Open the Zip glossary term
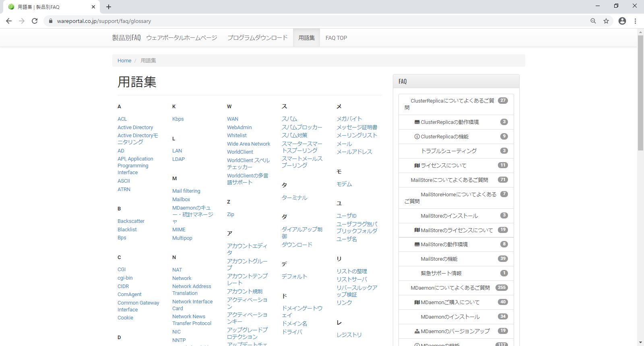 [x=230, y=214]
